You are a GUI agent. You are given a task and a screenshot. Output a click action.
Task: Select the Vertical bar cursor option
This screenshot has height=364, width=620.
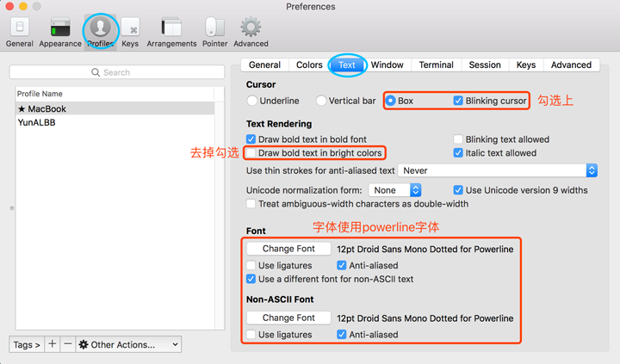pyautogui.click(x=321, y=101)
